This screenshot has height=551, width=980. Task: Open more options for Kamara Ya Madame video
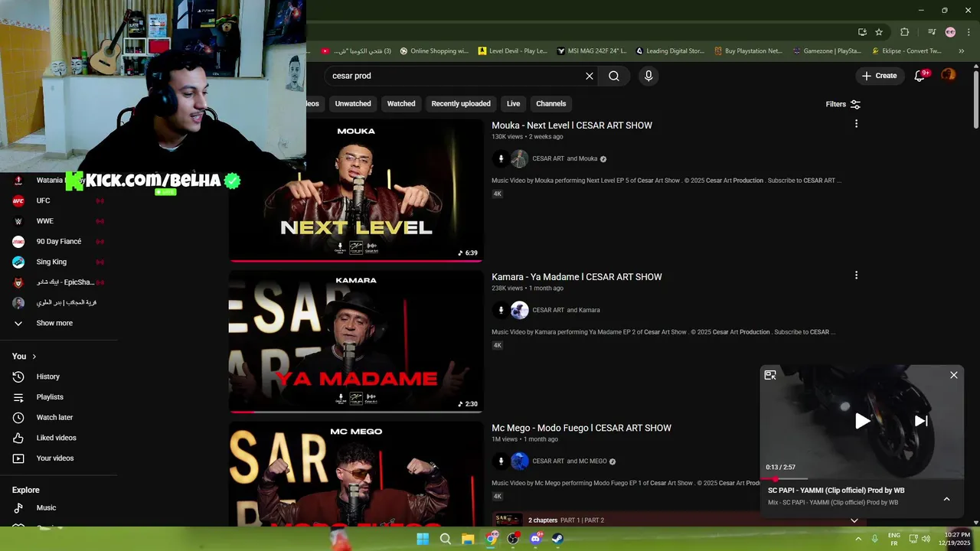click(856, 275)
